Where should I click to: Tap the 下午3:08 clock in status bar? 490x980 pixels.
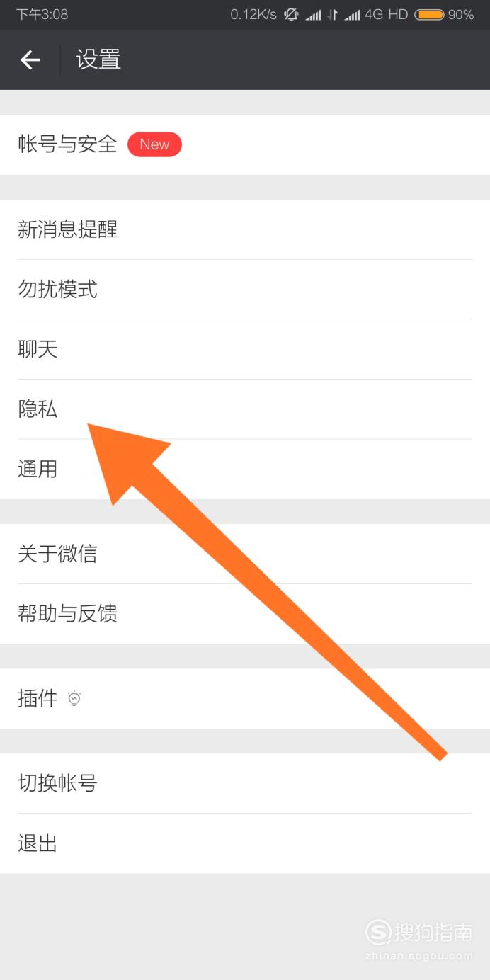point(42,14)
